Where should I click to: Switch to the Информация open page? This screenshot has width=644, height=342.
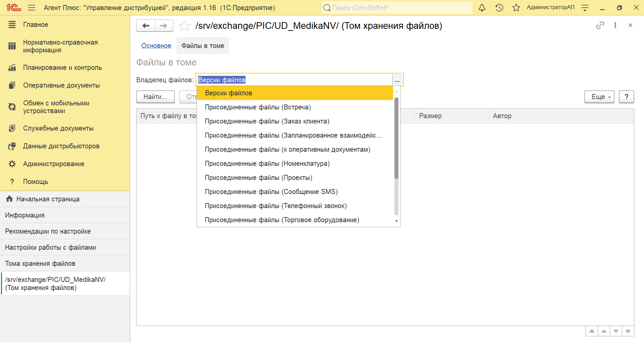[65, 215]
